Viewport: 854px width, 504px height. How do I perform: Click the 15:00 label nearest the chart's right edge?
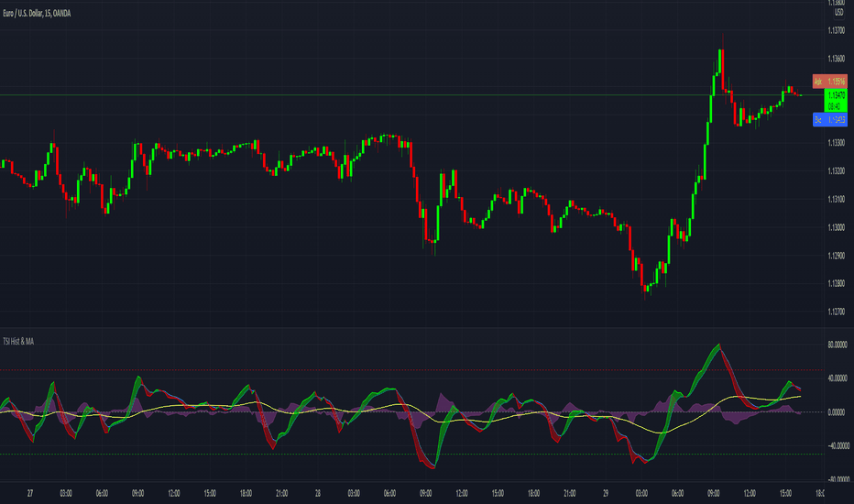(x=785, y=494)
